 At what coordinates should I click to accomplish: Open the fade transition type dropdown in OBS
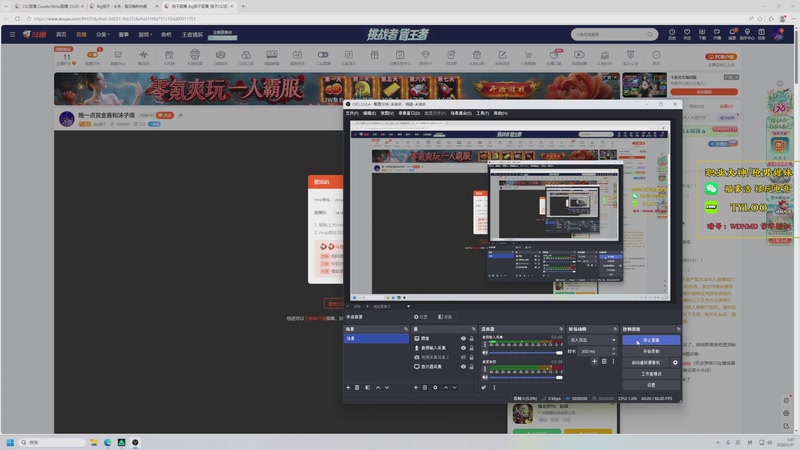(592, 340)
